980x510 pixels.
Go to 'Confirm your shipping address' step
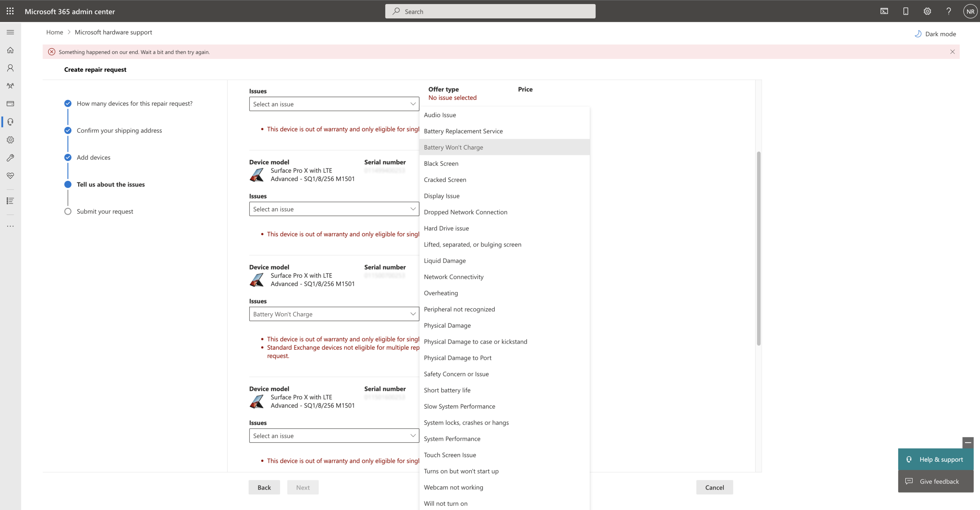(x=113, y=131)
